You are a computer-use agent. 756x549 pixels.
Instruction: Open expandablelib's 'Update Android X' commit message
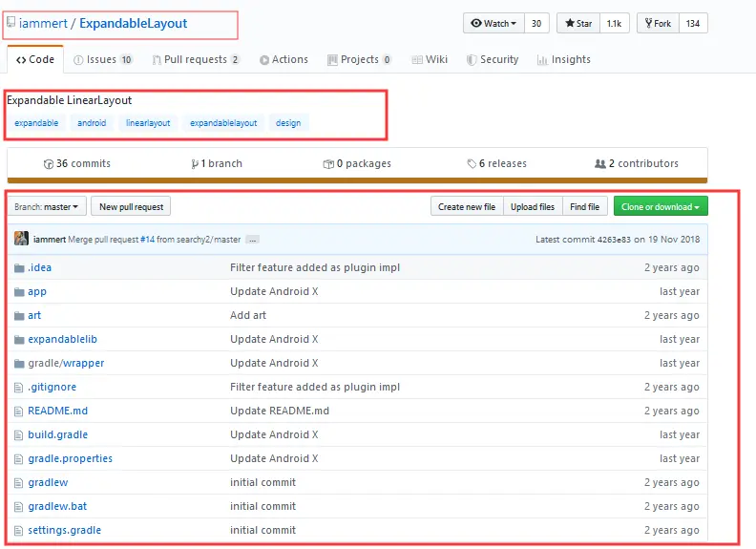point(274,339)
